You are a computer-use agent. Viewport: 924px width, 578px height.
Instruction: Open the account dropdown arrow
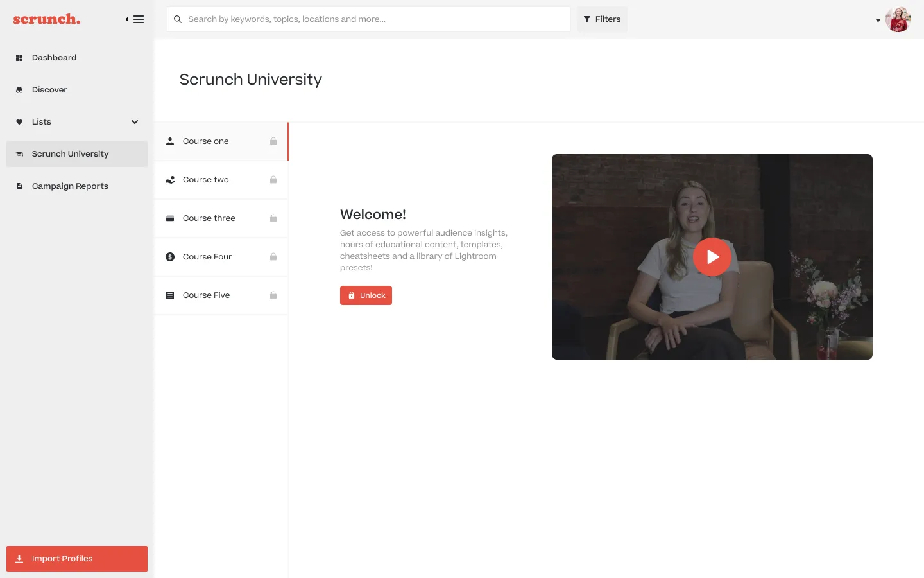(878, 21)
